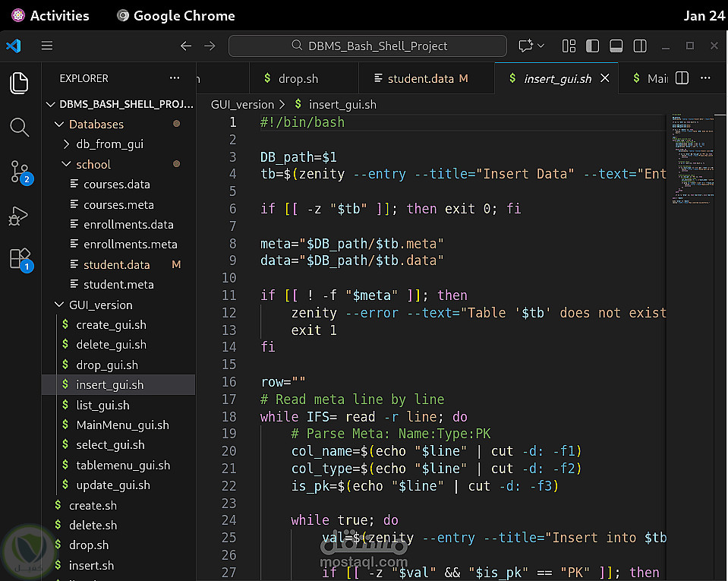Collapse the GUI_version folder
This screenshot has width=728, height=581.
pyautogui.click(x=100, y=305)
